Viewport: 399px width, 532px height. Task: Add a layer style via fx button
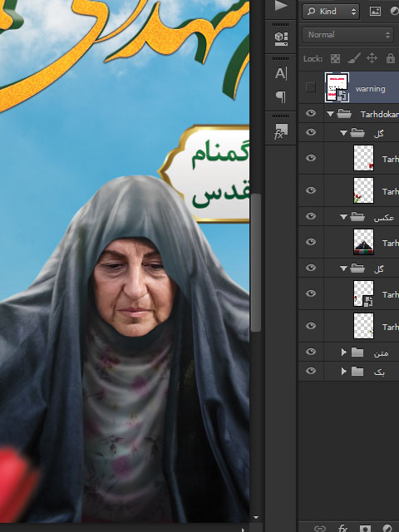click(342, 528)
